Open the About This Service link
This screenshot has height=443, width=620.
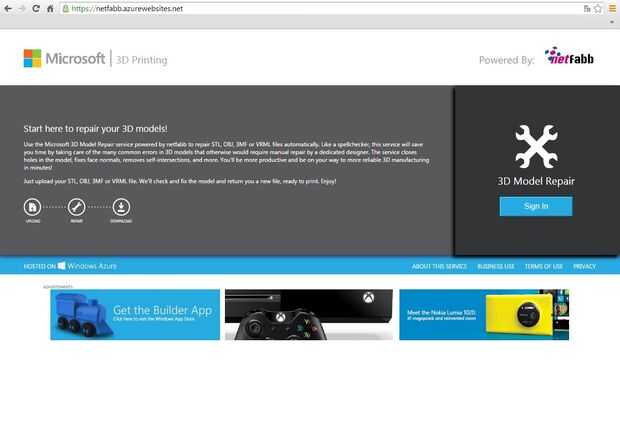click(x=439, y=267)
